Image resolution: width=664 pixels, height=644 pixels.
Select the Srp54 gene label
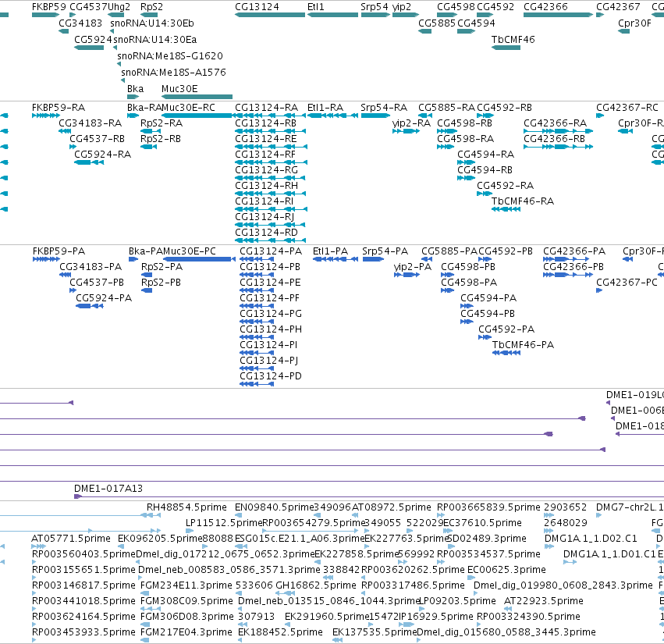tap(374, 7)
